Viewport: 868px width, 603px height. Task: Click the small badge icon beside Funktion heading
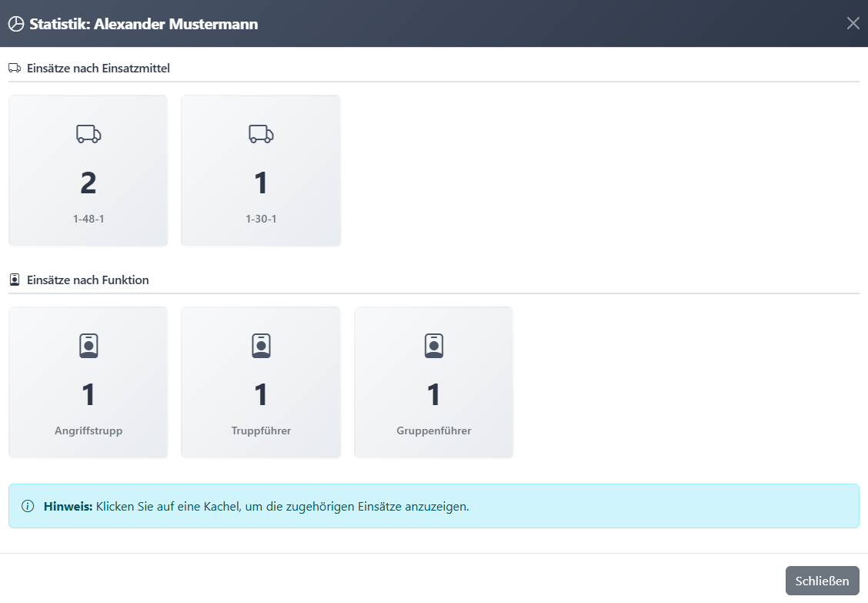tap(15, 280)
